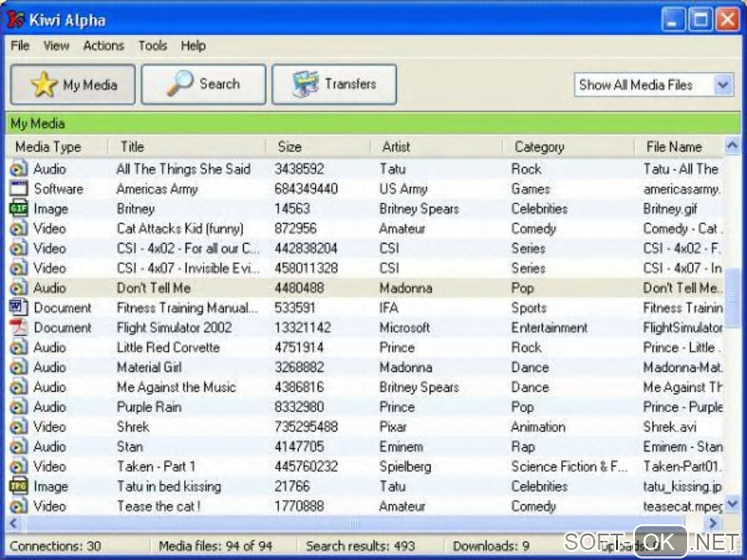
Task: Click the 'Media files: 94 of 94' status entry
Action: click(x=215, y=546)
